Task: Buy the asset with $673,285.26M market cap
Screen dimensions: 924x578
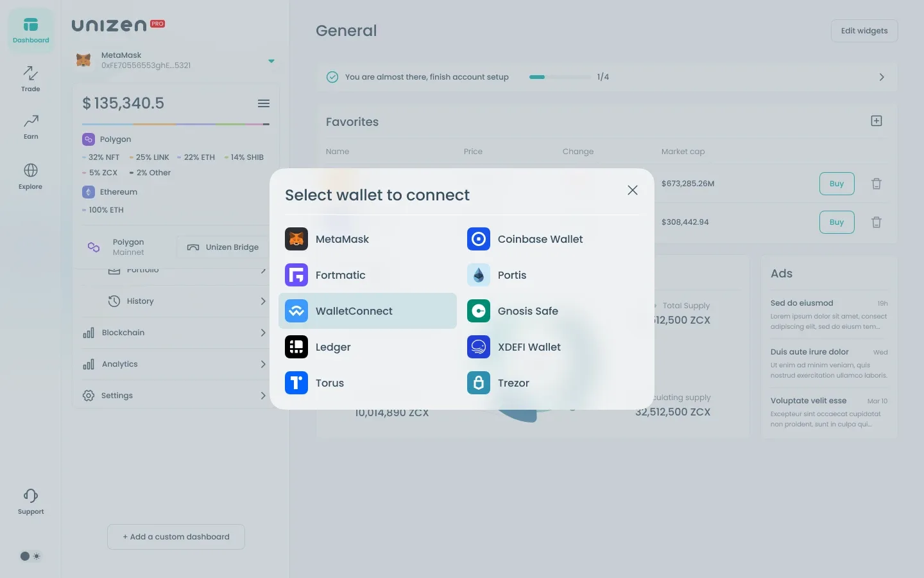Action: 837,184
